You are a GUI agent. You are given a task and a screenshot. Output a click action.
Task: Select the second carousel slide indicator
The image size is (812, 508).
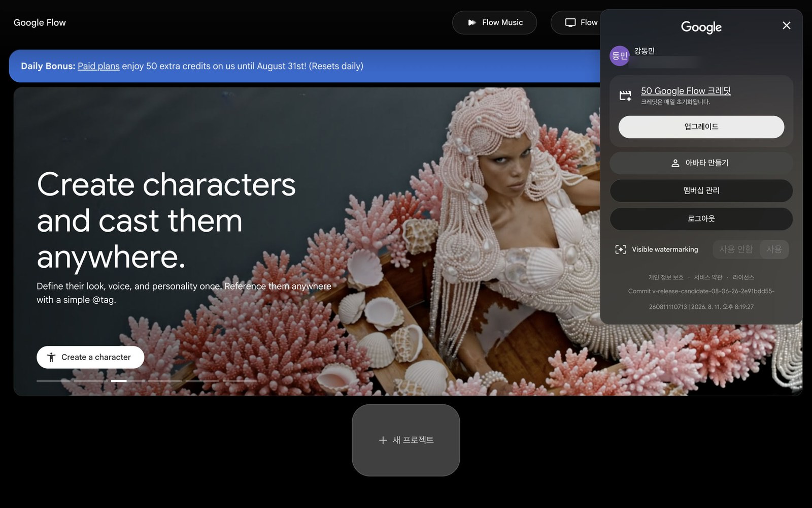pos(91,380)
